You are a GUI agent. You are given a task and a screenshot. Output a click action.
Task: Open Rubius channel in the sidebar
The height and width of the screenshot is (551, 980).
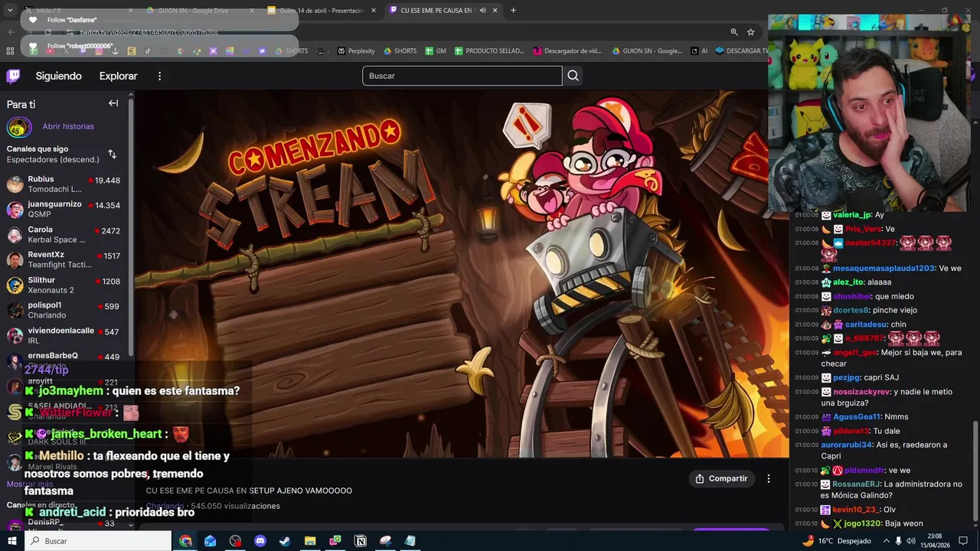click(64, 184)
